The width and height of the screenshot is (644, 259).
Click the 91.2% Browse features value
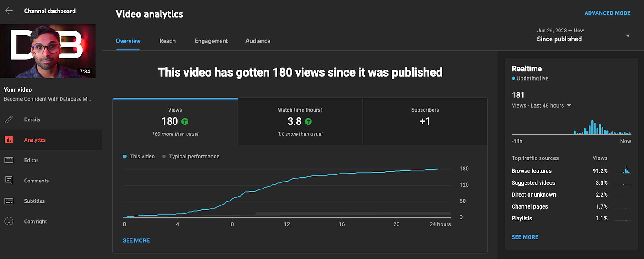tap(600, 170)
